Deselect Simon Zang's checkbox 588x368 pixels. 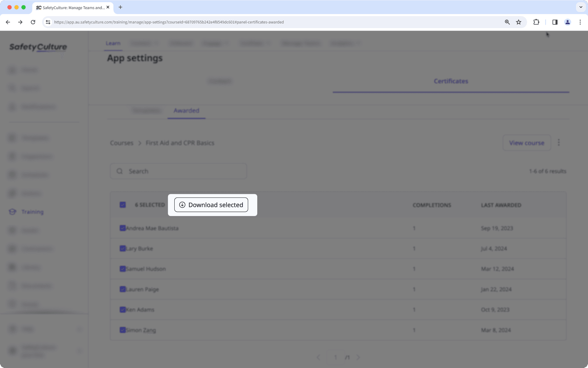click(122, 329)
